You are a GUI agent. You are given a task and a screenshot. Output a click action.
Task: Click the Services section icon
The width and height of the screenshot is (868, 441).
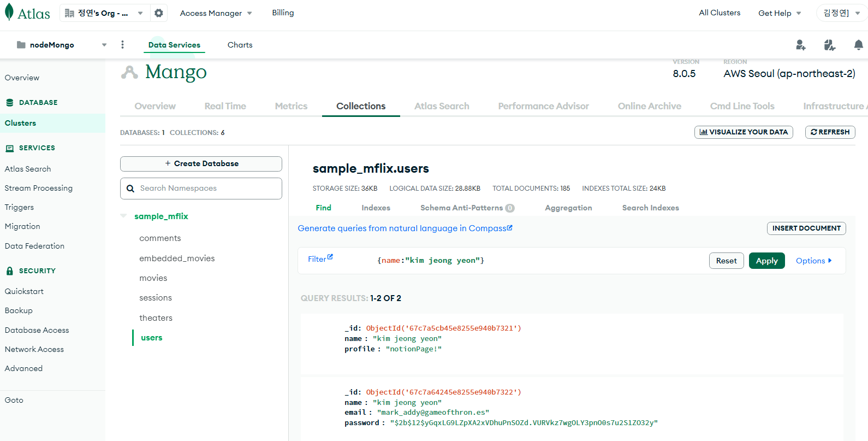(x=10, y=148)
